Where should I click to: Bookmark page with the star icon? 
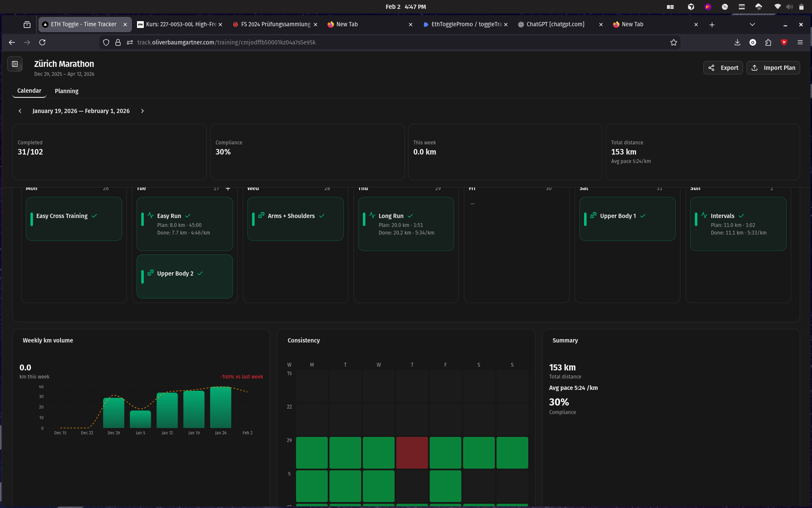pos(674,42)
